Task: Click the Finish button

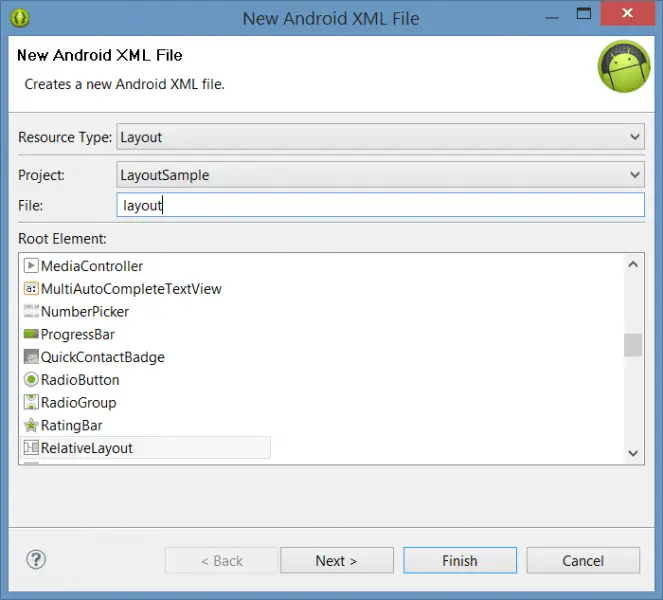Action: pos(459,560)
